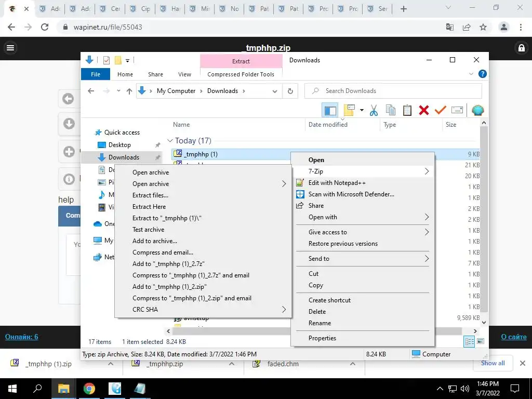Open Chrome from the Windows taskbar
The height and width of the screenshot is (399, 532).
click(89, 389)
